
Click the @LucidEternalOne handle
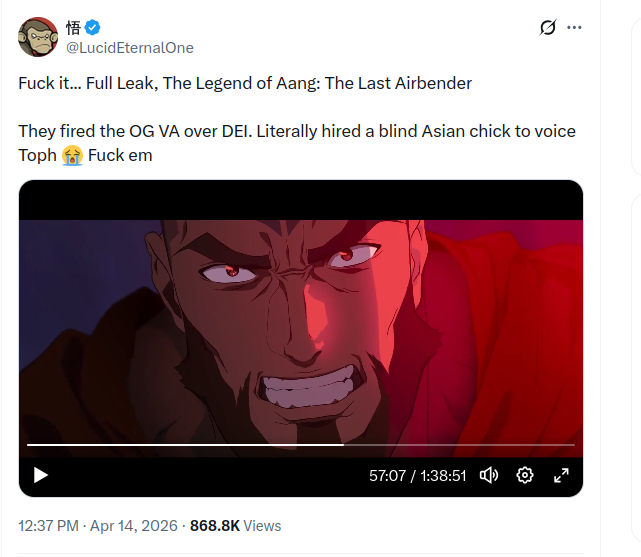129,48
